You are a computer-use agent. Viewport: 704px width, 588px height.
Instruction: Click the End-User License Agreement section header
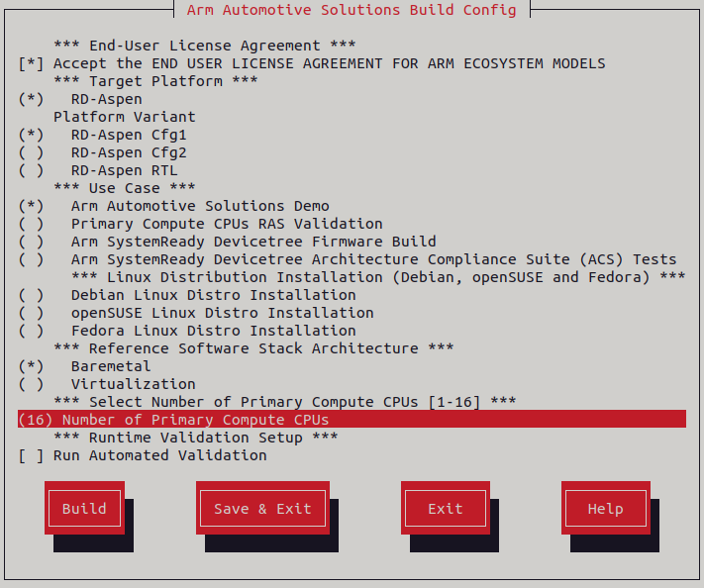(205, 46)
